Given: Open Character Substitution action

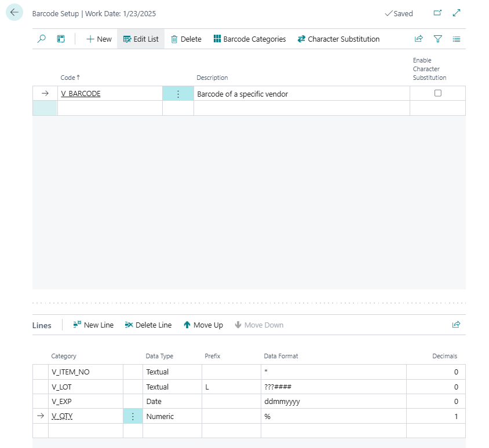Looking at the screenshot, I should (x=338, y=39).
